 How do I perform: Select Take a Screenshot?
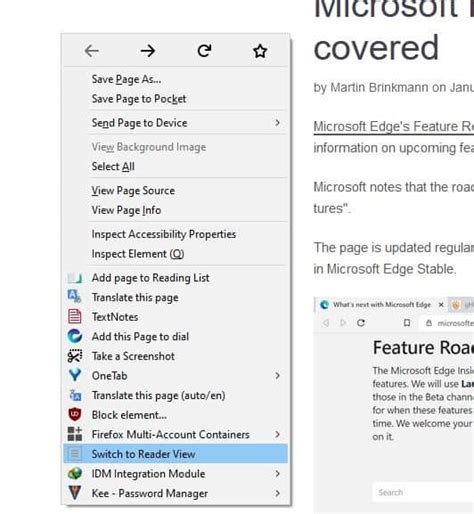coord(175,356)
